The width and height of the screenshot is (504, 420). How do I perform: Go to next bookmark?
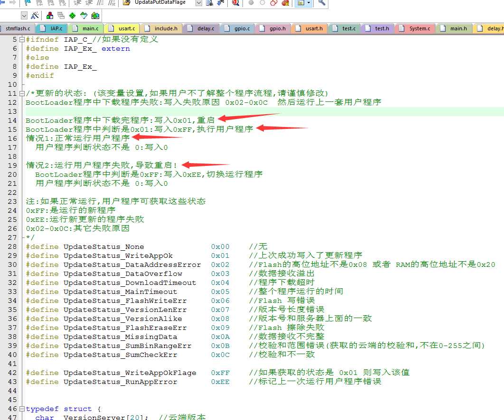(51, 3)
